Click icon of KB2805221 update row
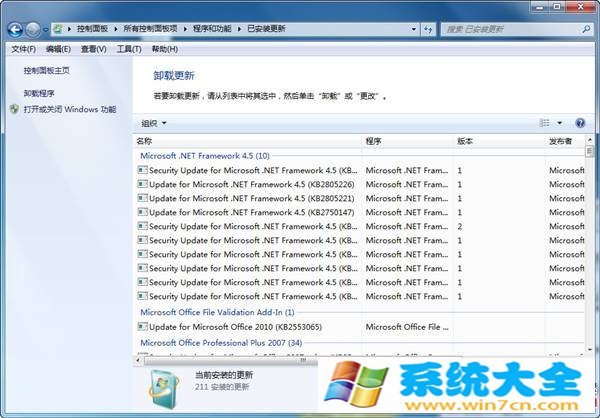600x418 pixels. tap(142, 198)
